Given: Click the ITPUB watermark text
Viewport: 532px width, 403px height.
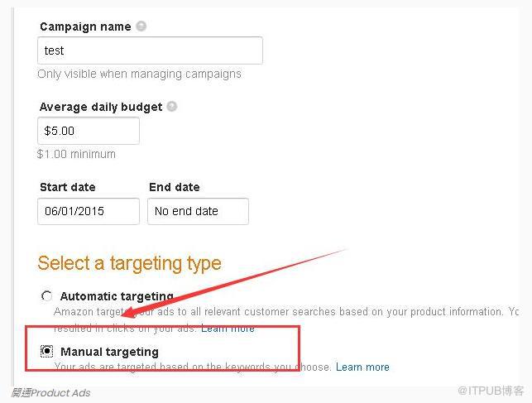Looking at the screenshot, I should click(491, 391).
